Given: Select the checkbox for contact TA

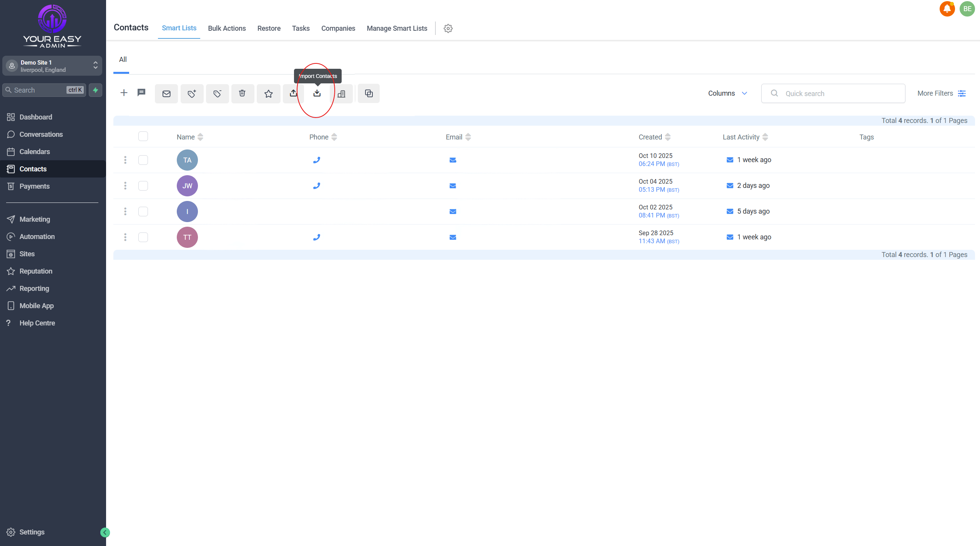Looking at the screenshot, I should coord(143,160).
